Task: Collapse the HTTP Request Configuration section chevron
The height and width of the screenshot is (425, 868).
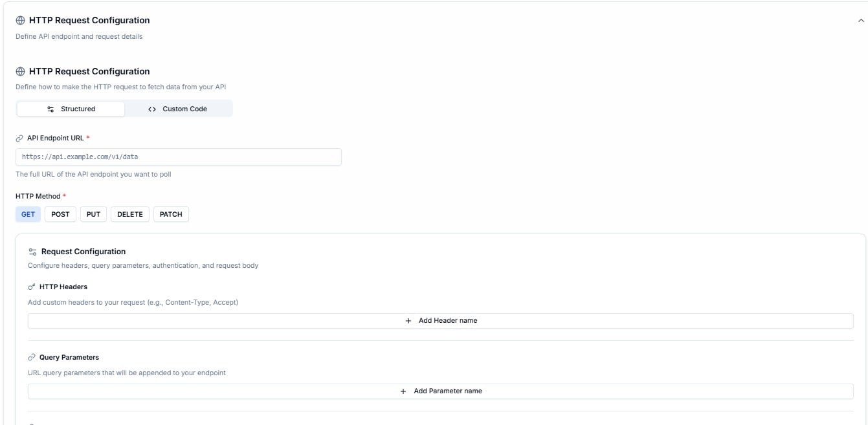Action: [x=860, y=21]
